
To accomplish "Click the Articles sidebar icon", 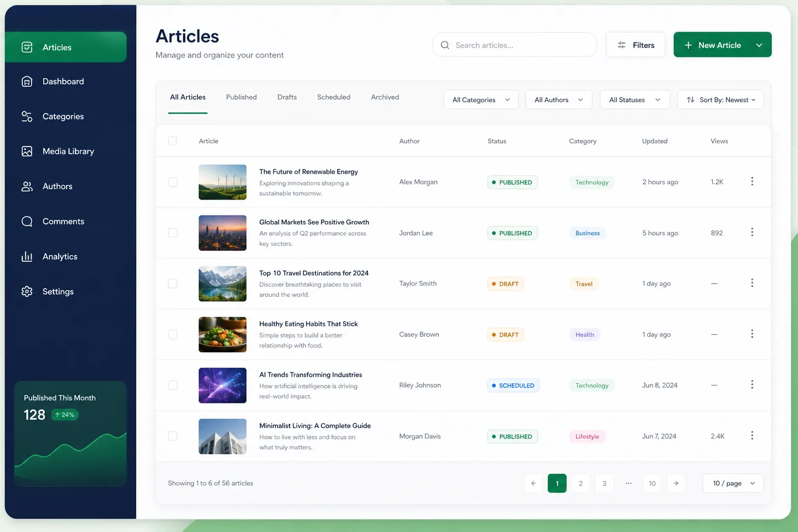I will [27, 47].
